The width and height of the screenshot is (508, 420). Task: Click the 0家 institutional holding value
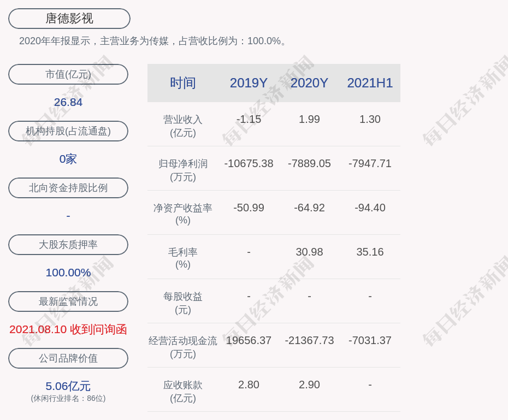tap(68, 159)
